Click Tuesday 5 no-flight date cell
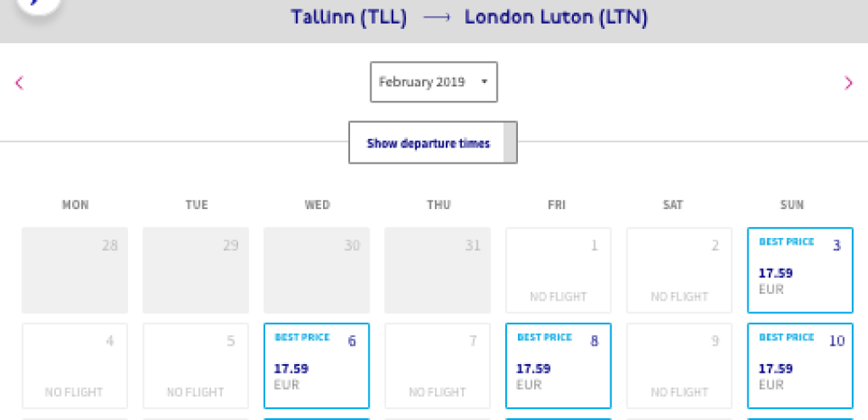Image resolution: width=868 pixels, height=420 pixels. pyautogui.click(x=196, y=366)
